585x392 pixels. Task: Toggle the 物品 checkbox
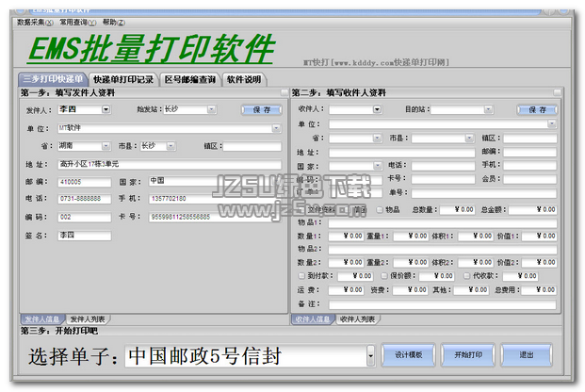click(x=380, y=210)
